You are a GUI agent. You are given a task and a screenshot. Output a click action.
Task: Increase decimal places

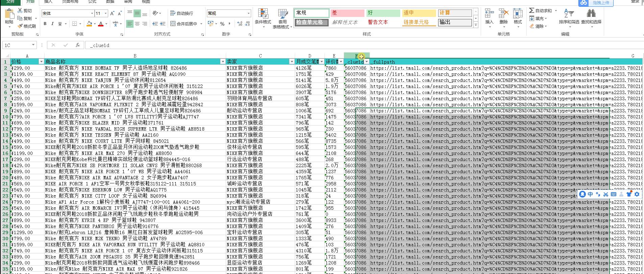[240, 24]
